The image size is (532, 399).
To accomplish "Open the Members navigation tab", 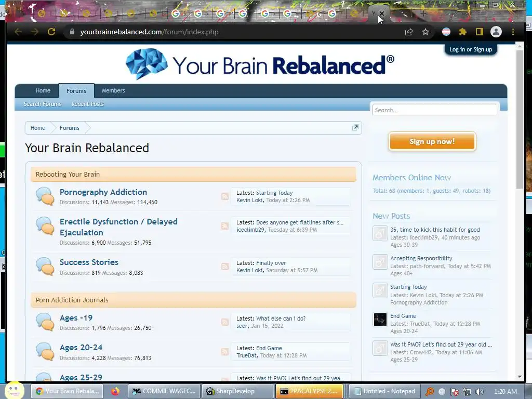I will (113, 90).
